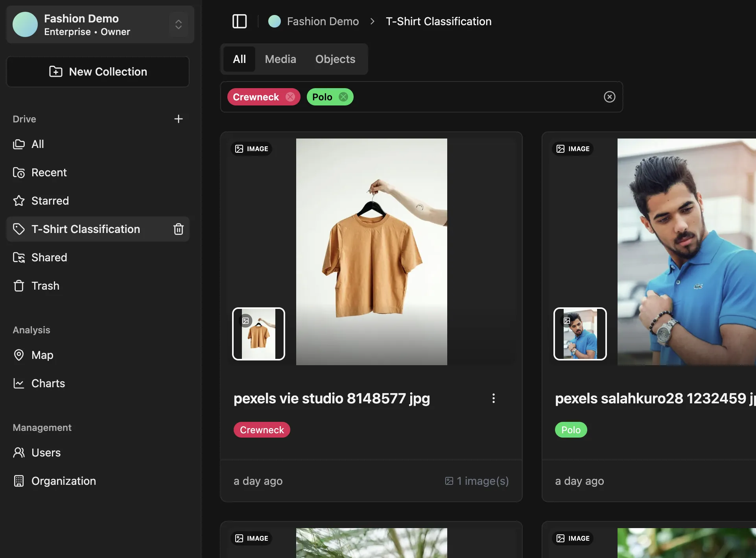The width and height of the screenshot is (756, 558).
Task: Delete T-Shirt Classification via trash icon
Action: [179, 229]
